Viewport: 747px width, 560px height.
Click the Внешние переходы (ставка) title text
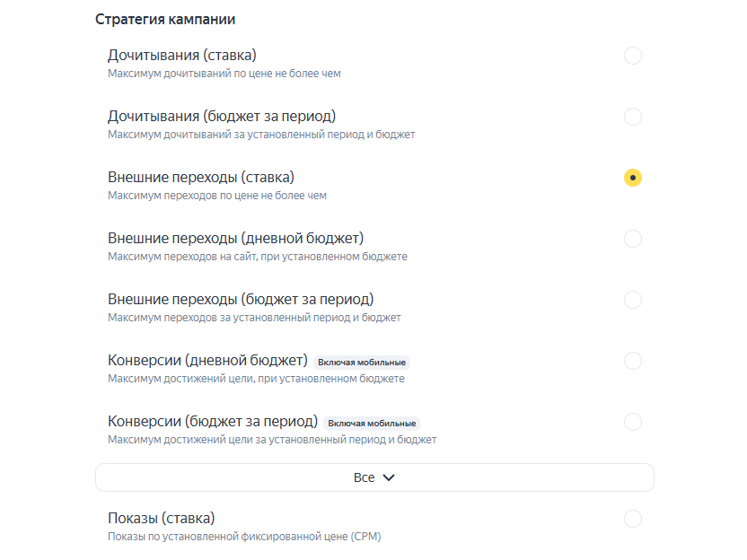pyautogui.click(x=201, y=177)
